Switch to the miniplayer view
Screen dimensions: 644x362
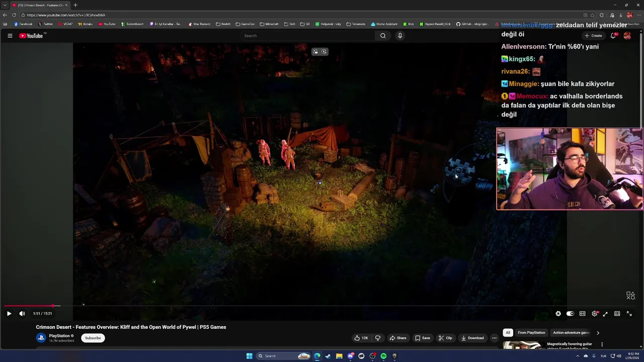coord(605,314)
